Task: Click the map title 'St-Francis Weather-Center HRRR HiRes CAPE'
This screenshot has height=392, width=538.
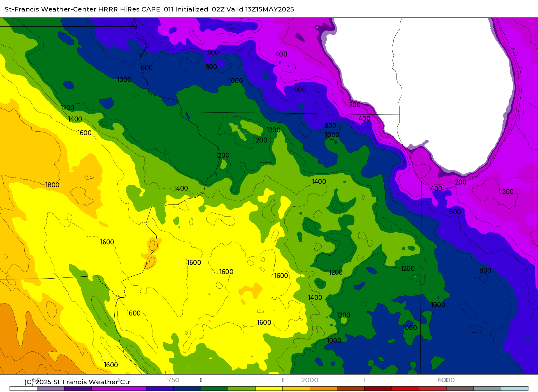Action: (82, 9)
